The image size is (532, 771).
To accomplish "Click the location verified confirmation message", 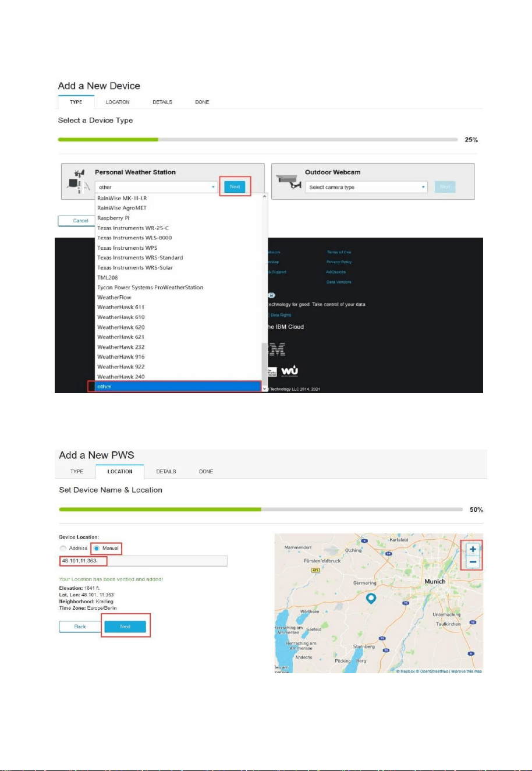I will 111,579.
